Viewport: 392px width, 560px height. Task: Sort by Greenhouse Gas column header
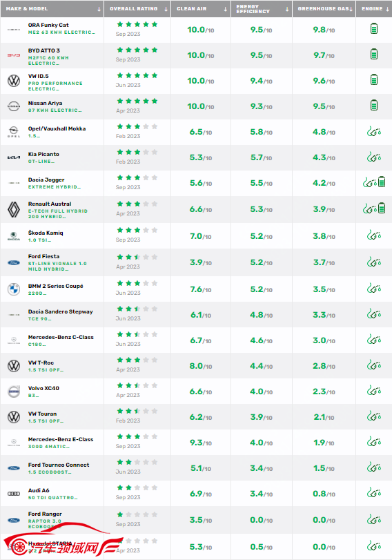pos(323,8)
